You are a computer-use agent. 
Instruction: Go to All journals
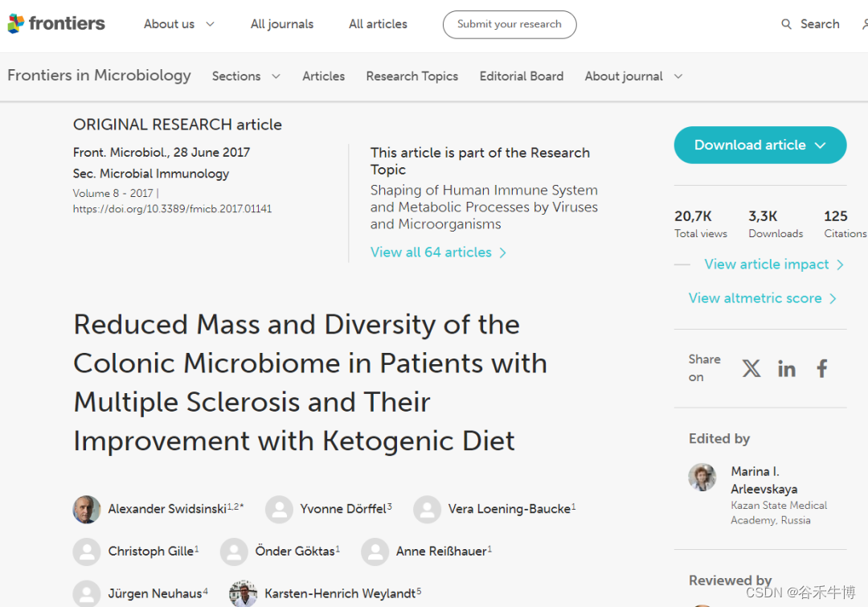tap(282, 24)
